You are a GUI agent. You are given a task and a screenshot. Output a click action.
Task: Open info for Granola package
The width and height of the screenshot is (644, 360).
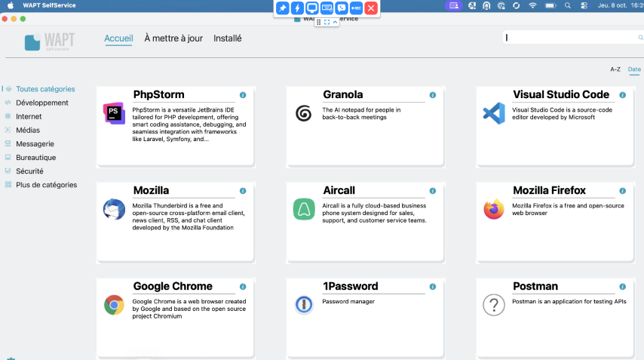point(433,95)
